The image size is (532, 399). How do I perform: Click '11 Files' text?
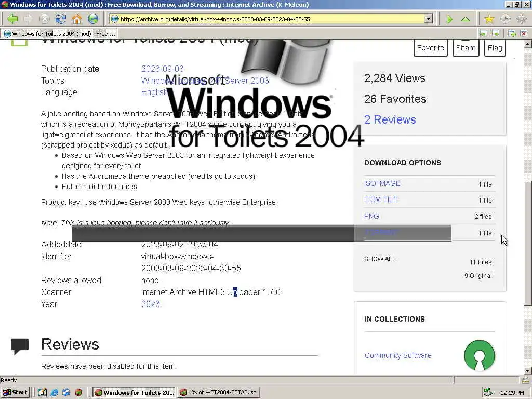point(481,262)
